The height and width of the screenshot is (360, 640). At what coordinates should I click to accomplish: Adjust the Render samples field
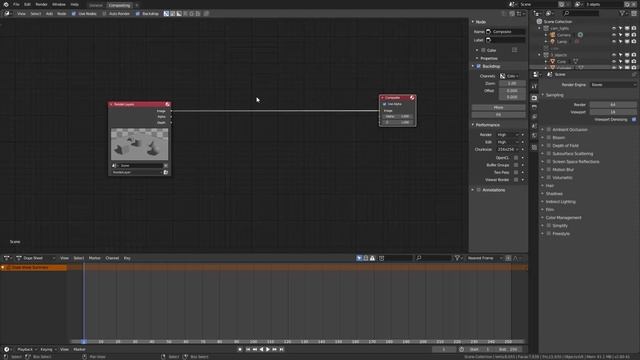pos(613,104)
